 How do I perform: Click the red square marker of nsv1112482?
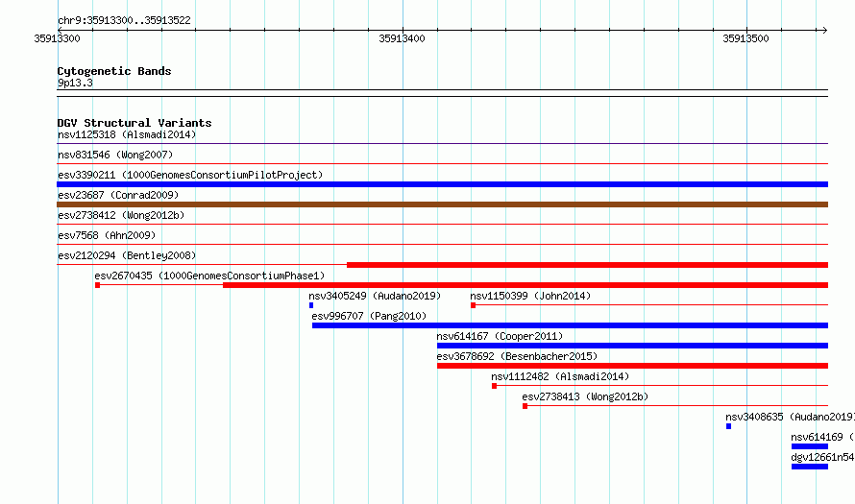coord(495,386)
